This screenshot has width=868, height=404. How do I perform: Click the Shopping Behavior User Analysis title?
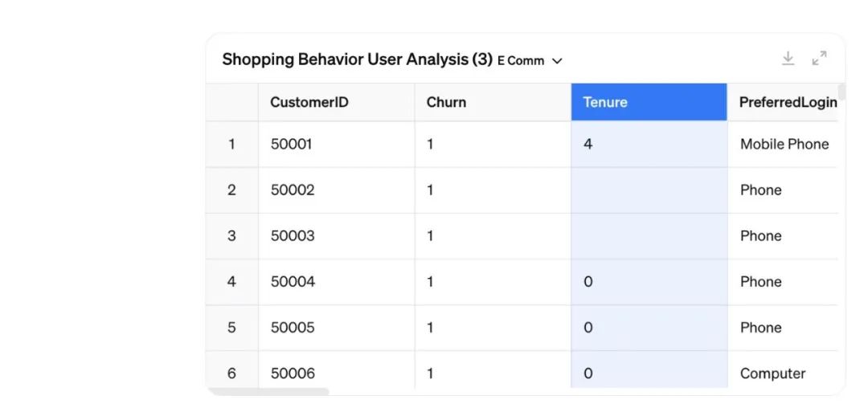pyautogui.click(x=357, y=59)
